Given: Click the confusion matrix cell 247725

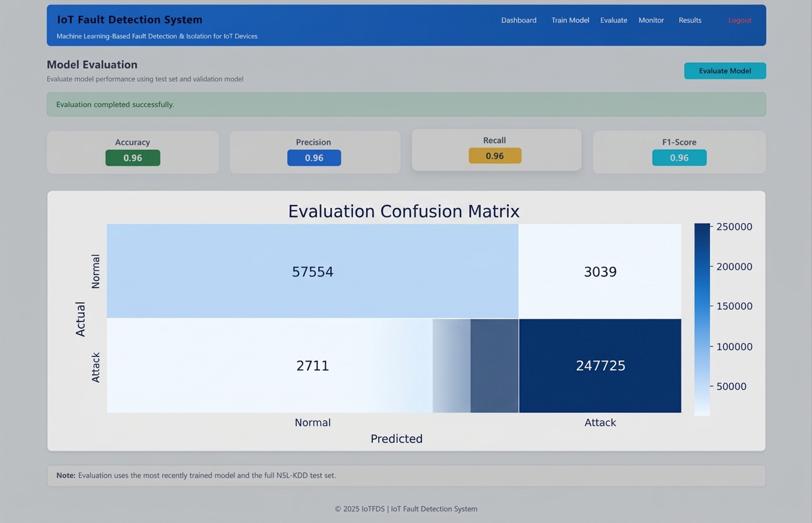Looking at the screenshot, I should [x=600, y=366].
